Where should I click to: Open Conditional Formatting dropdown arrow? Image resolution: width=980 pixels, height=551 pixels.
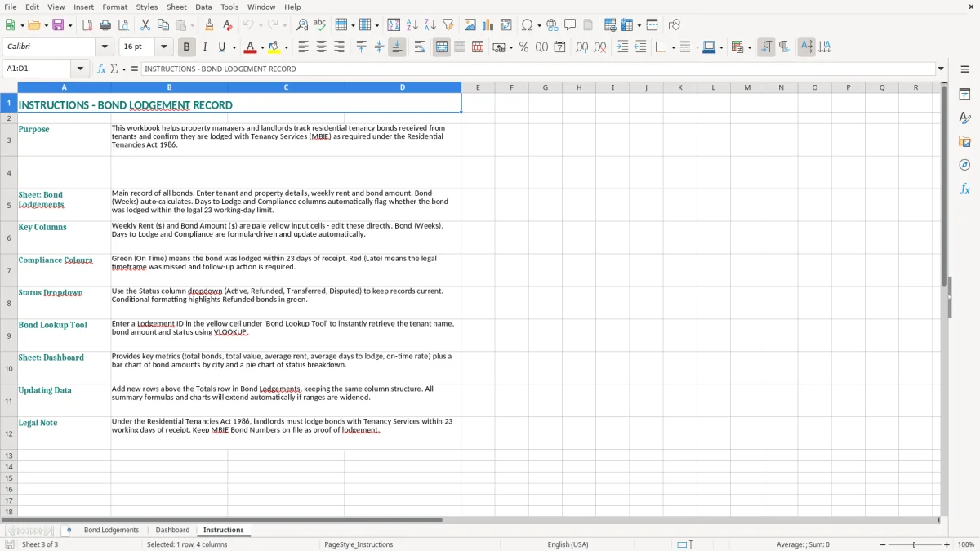pyautogui.click(x=749, y=47)
